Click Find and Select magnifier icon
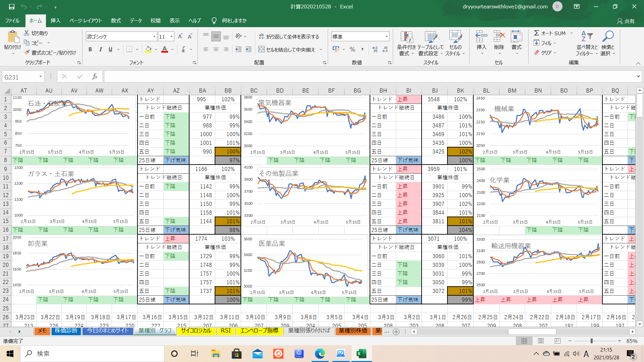The height and width of the screenshot is (362, 644). [x=608, y=36]
